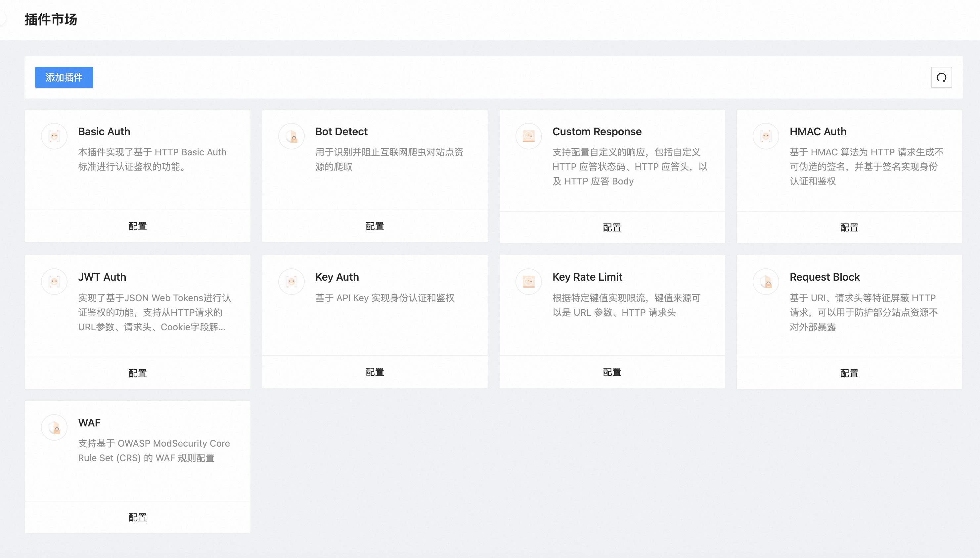Click the Request Block card title
The image size is (980, 558).
(x=824, y=277)
